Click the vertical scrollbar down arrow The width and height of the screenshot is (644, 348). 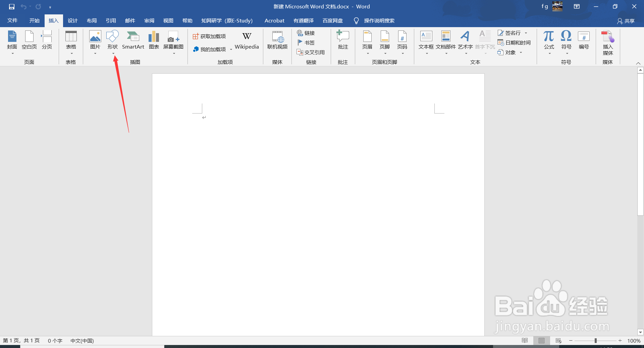[x=640, y=333]
